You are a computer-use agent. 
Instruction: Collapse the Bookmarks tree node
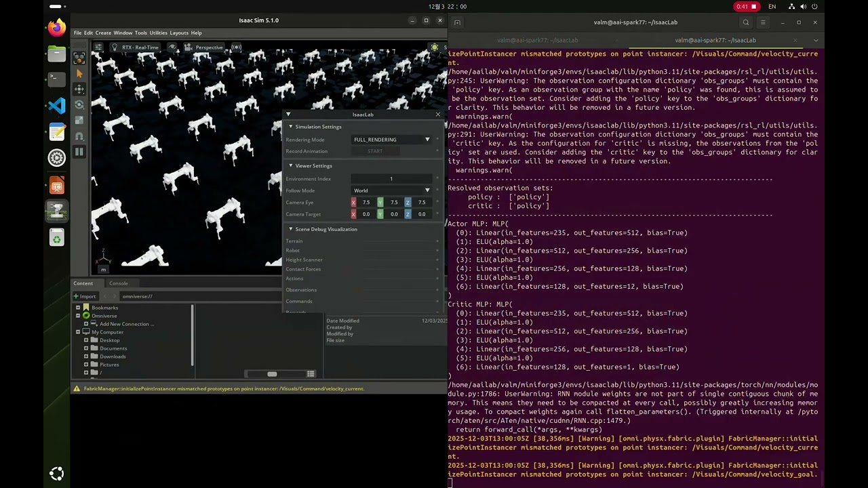click(78, 308)
